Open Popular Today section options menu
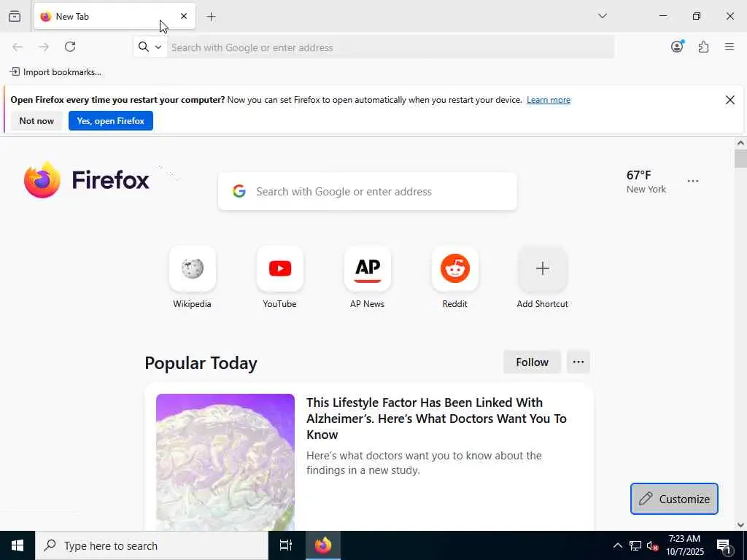Viewport: 747px width, 560px height. [x=578, y=362]
